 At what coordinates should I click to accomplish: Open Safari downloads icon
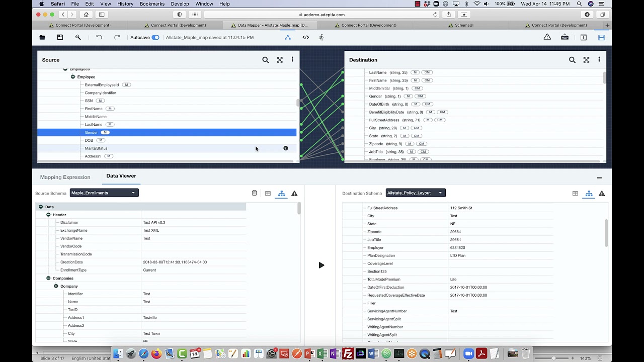(587, 15)
